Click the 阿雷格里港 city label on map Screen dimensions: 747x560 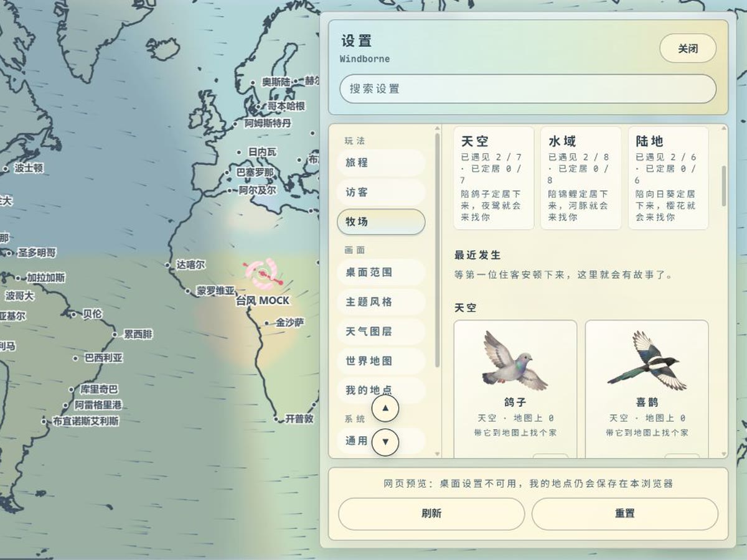tap(98, 405)
